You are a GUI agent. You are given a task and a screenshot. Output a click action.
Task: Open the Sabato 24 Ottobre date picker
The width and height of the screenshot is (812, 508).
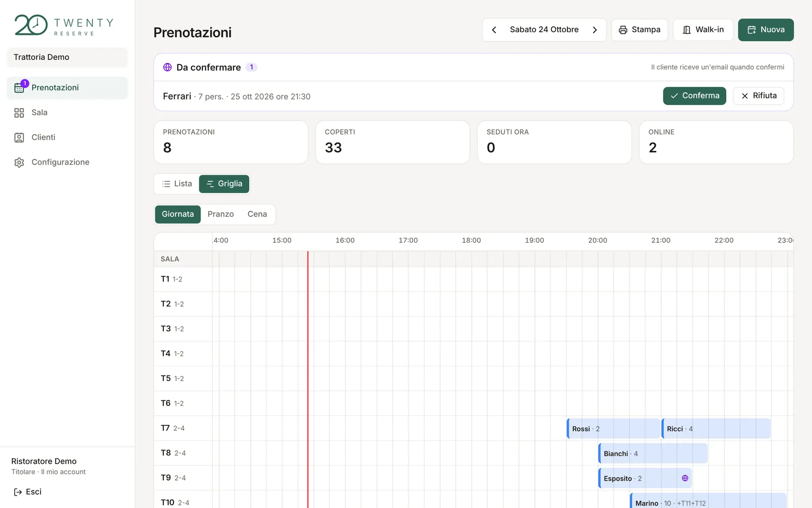pos(544,30)
